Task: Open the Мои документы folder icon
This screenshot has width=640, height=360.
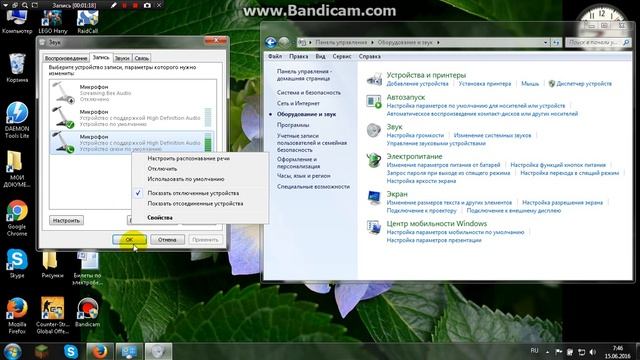Action: point(17,169)
